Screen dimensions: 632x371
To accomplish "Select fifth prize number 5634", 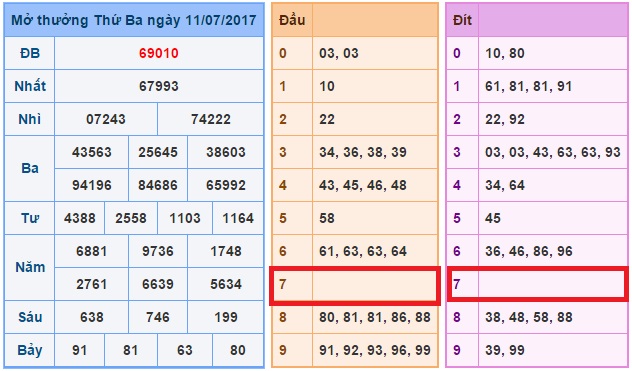I will 226,285.
